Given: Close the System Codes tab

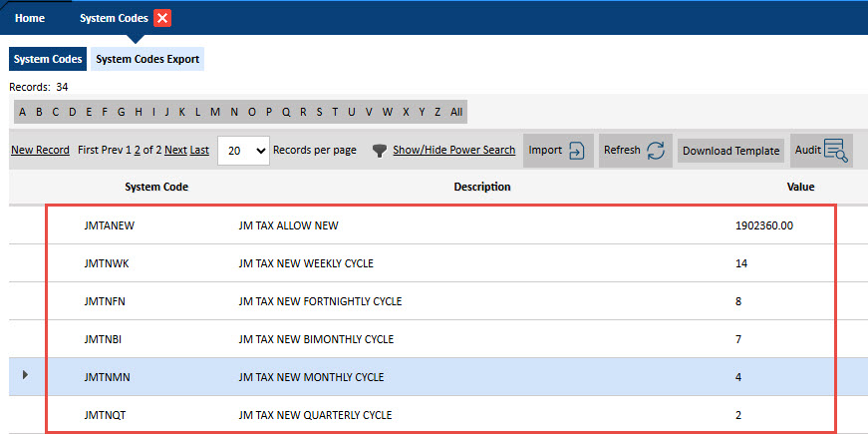Looking at the screenshot, I should click(x=162, y=18).
